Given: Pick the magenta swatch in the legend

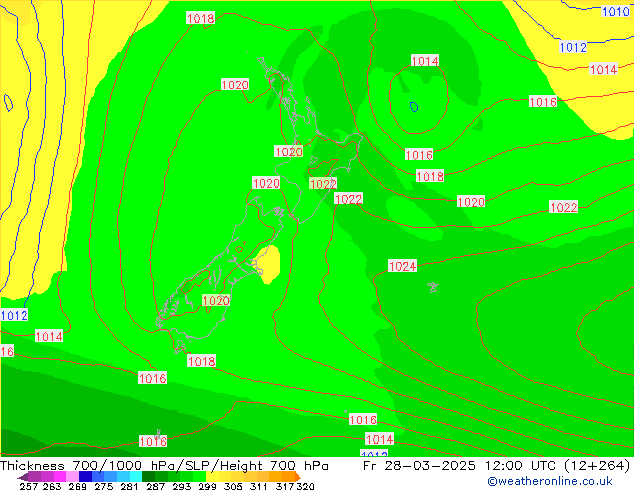Looking at the screenshot, I should coord(60,476).
